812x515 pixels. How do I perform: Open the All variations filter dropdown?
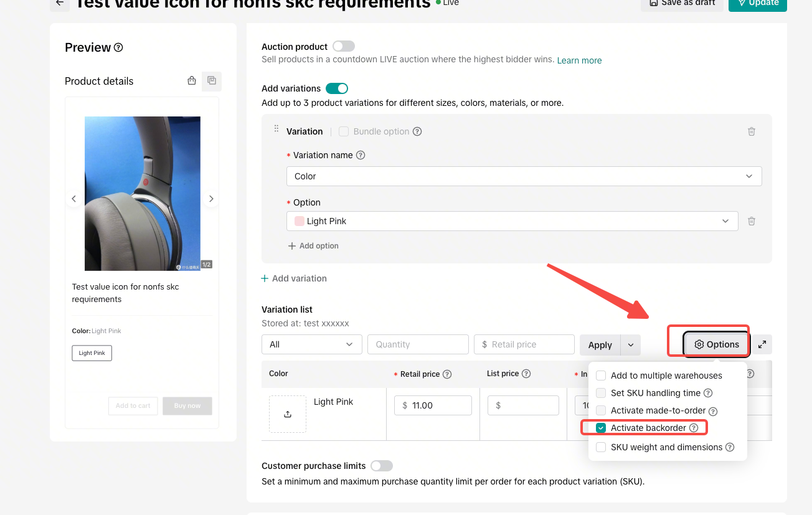pos(312,344)
